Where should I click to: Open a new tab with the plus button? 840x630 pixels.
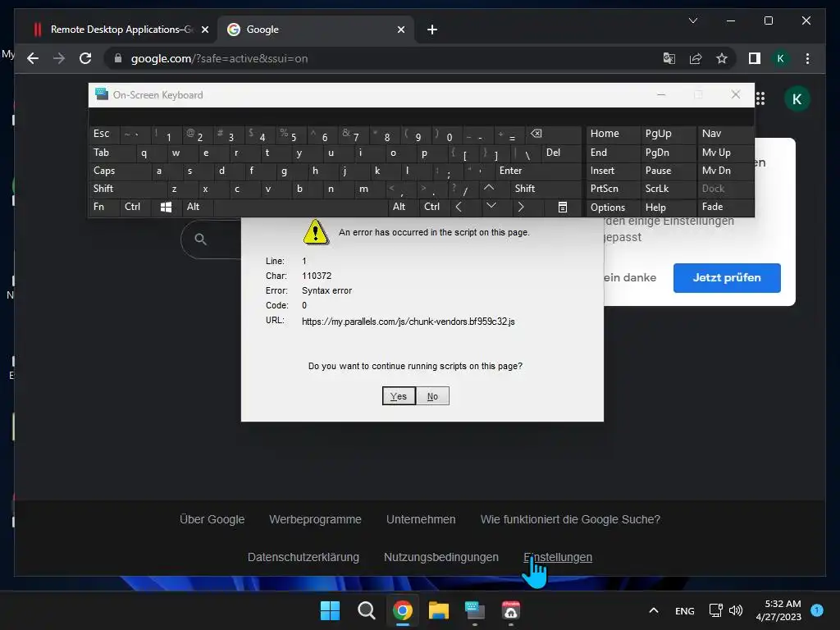point(431,30)
